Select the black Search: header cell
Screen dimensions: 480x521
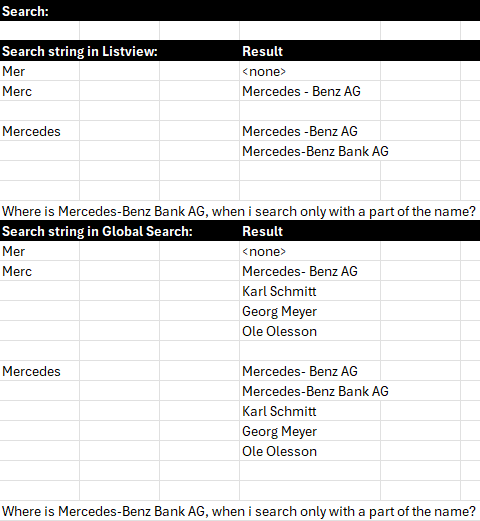[x=240, y=11]
